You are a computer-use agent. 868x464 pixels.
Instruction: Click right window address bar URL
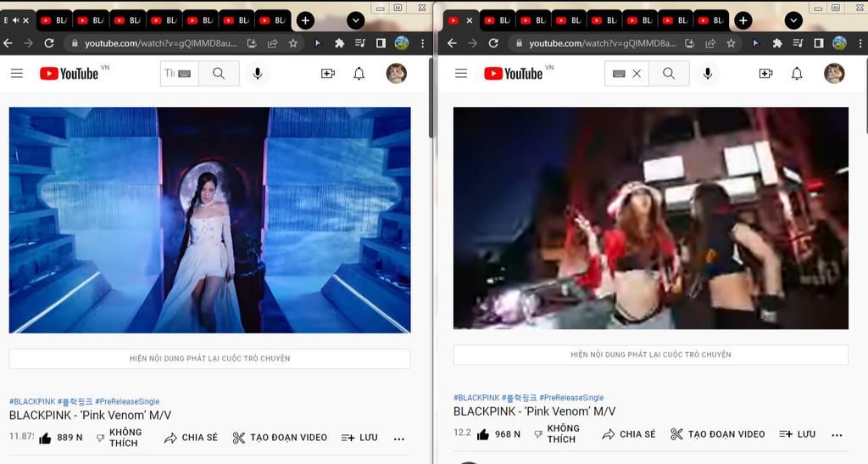point(603,42)
